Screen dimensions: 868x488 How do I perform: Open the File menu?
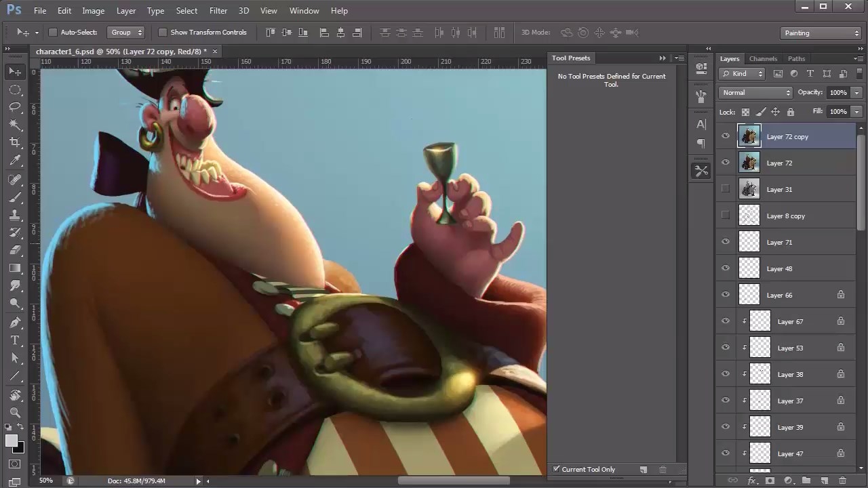click(40, 11)
